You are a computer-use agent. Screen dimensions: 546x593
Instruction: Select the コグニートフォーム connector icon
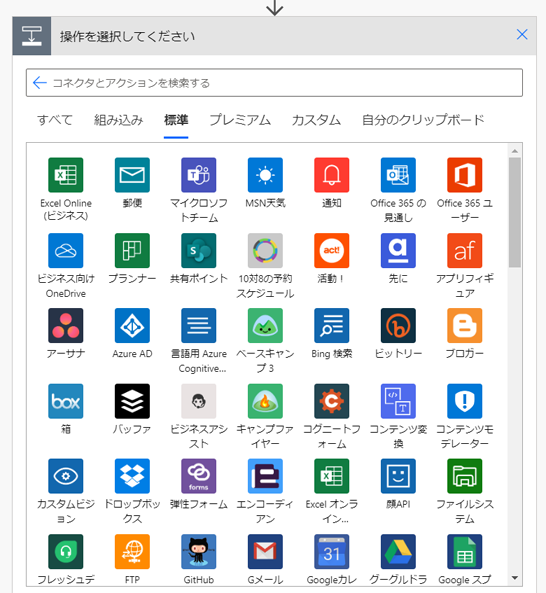click(332, 401)
